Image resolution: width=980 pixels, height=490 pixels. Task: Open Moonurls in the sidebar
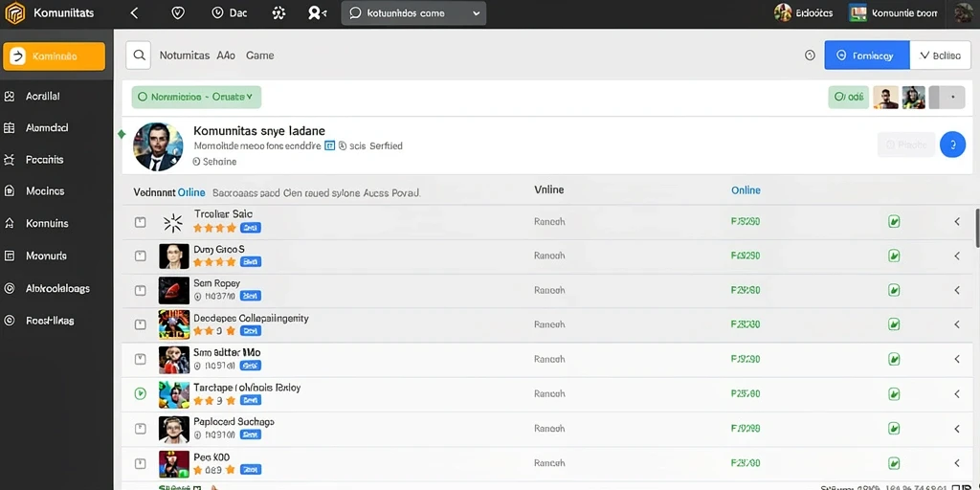(46, 256)
